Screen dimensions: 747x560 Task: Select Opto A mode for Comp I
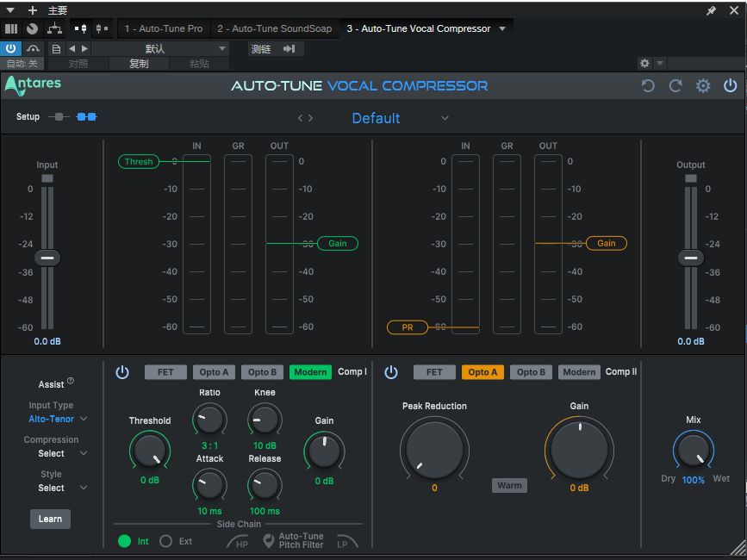tap(214, 372)
